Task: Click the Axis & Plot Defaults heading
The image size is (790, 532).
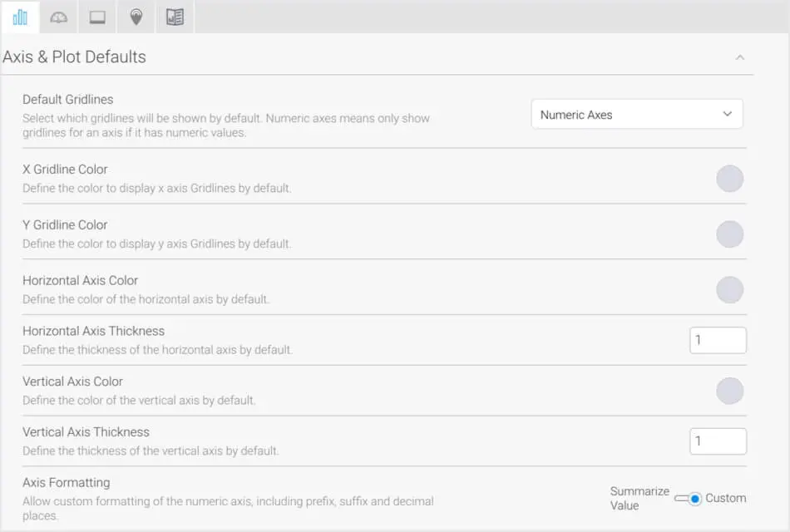Action: [75, 57]
